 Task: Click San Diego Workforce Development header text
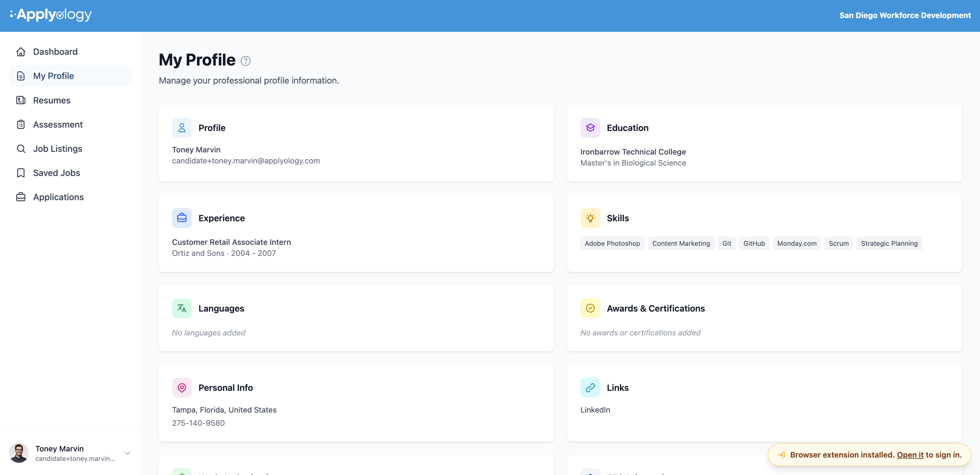(905, 16)
